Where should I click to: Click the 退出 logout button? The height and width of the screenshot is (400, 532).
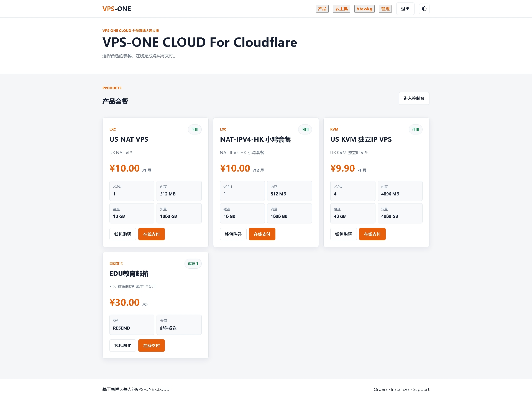click(405, 9)
